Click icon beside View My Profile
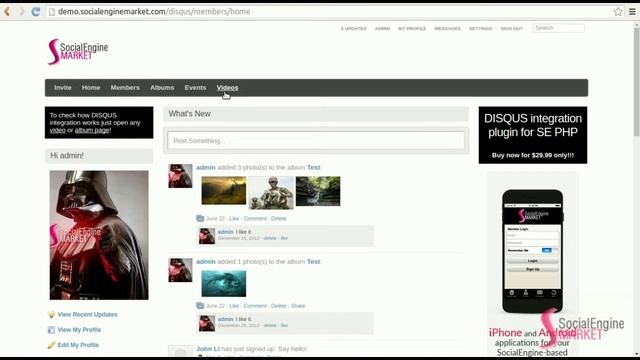640x360 pixels. (x=51, y=330)
